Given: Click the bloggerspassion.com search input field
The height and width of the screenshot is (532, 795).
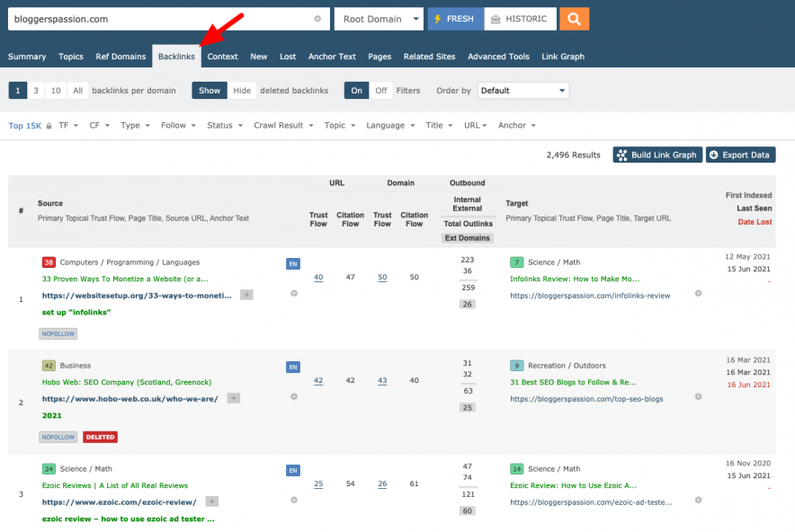Looking at the screenshot, I should pyautogui.click(x=162, y=19).
